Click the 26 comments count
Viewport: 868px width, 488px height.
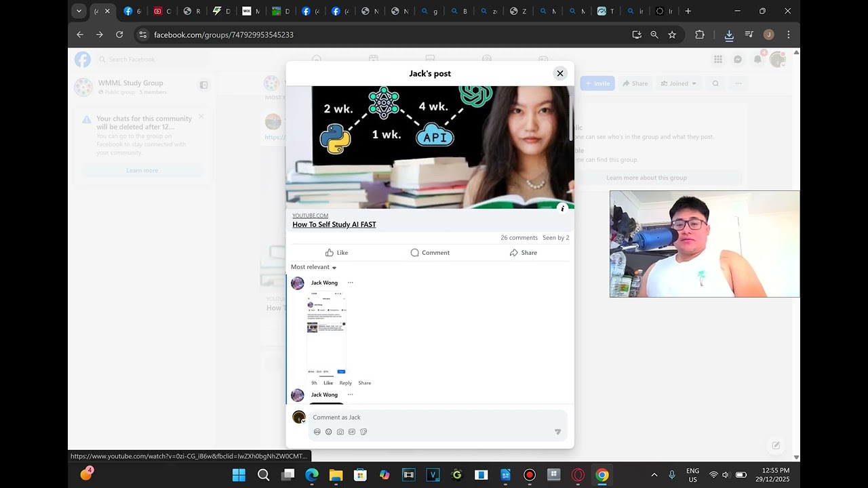click(519, 238)
